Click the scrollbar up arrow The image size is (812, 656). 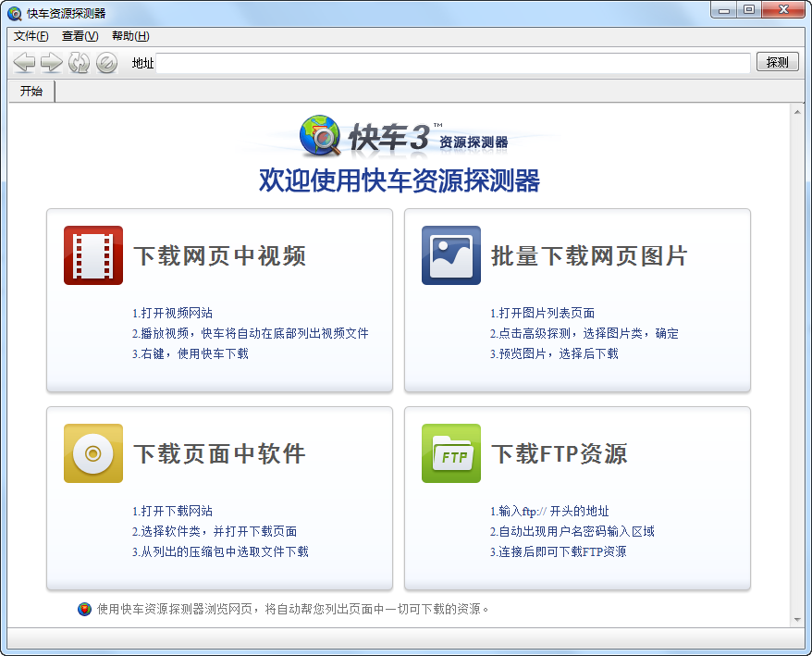coord(797,112)
